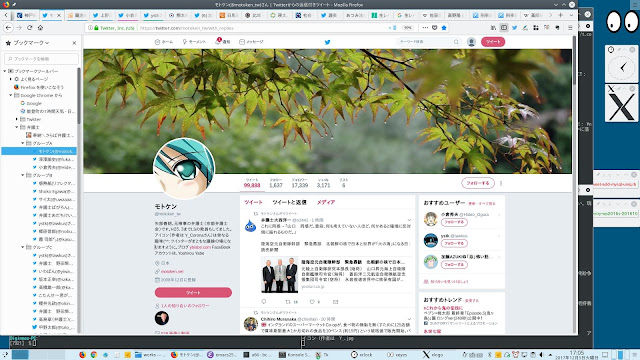Follow モトケン with the フォローする button
Screen dimensions: 640x360
click(x=478, y=183)
